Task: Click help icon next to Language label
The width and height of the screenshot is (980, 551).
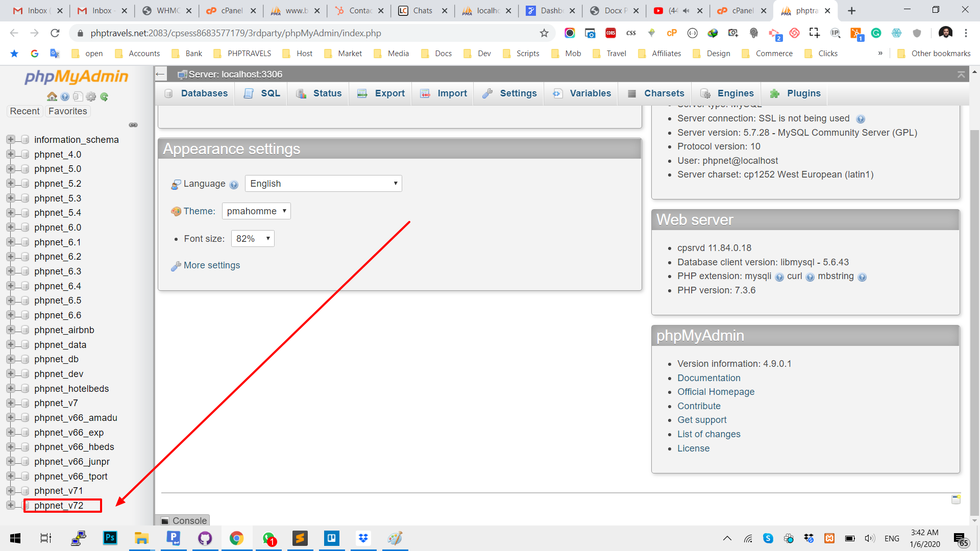Action: coord(234,185)
